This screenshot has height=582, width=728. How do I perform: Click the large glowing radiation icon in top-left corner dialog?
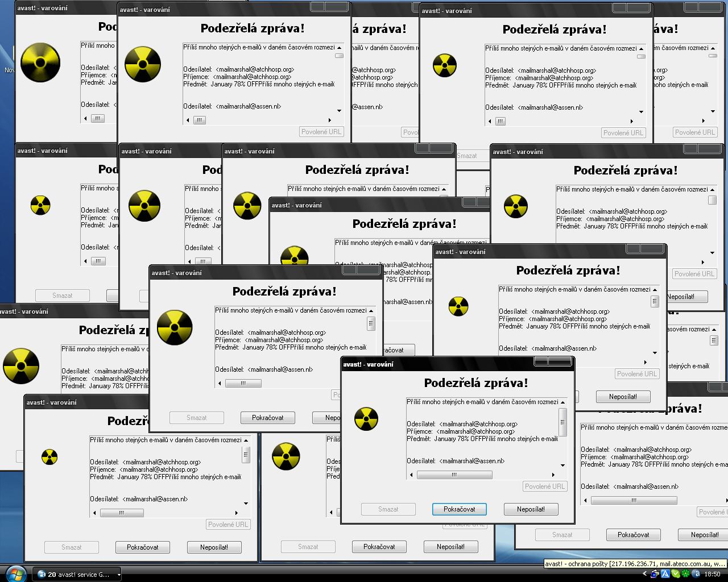click(x=40, y=63)
